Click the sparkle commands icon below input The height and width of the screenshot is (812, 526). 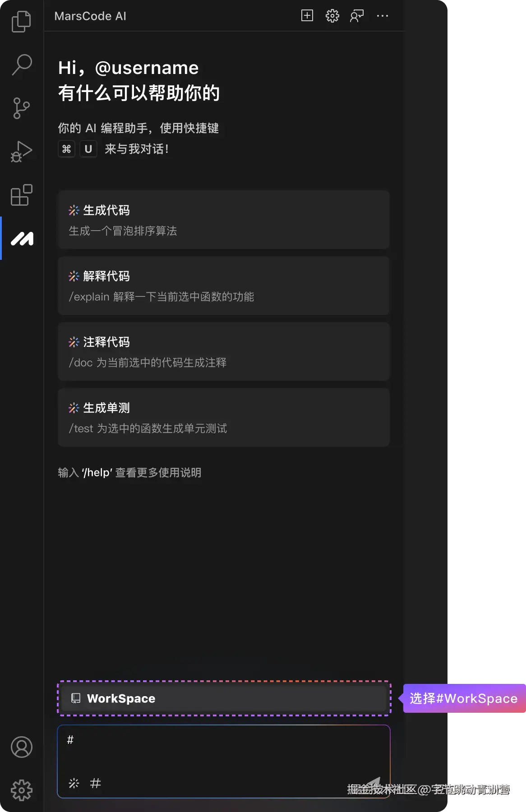[74, 783]
